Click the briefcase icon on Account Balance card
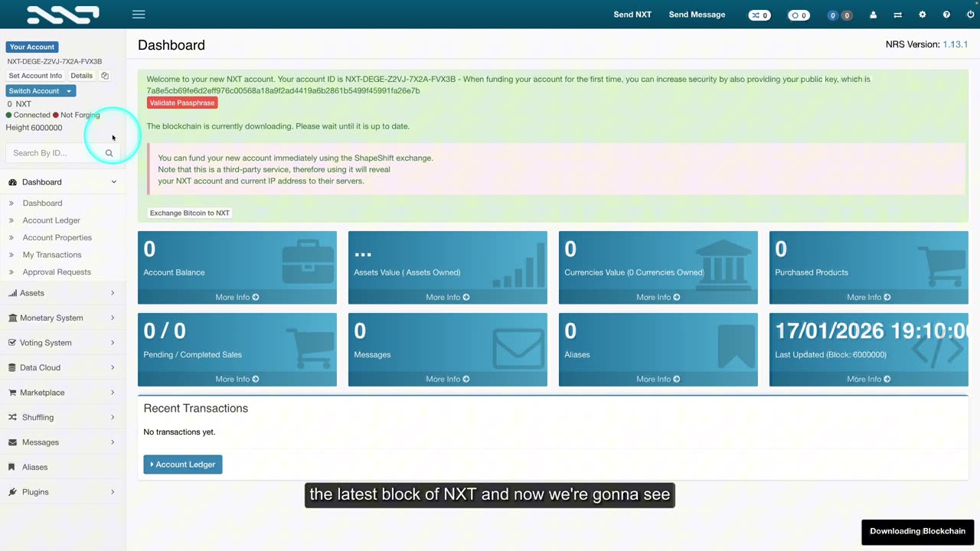Image resolution: width=980 pixels, height=551 pixels. pyautogui.click(x=308, y=262)
